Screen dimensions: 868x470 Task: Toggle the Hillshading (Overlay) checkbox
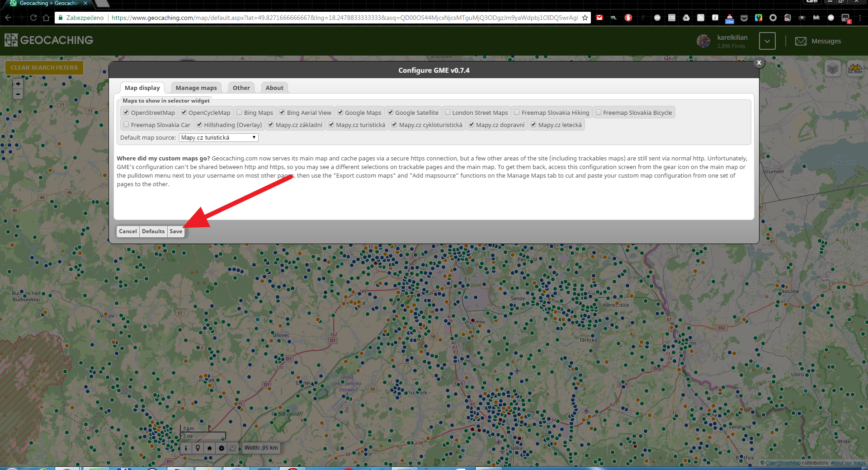199,125
